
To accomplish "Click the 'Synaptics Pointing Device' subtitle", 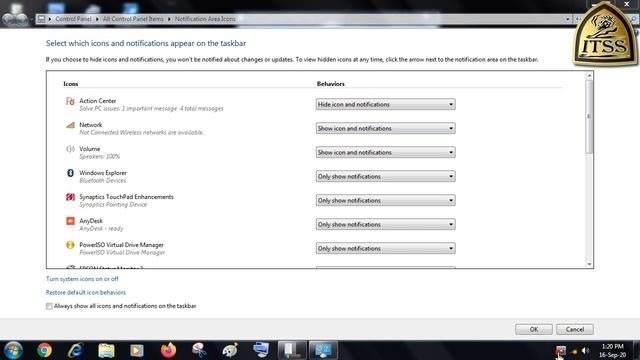I will point(113,204).
